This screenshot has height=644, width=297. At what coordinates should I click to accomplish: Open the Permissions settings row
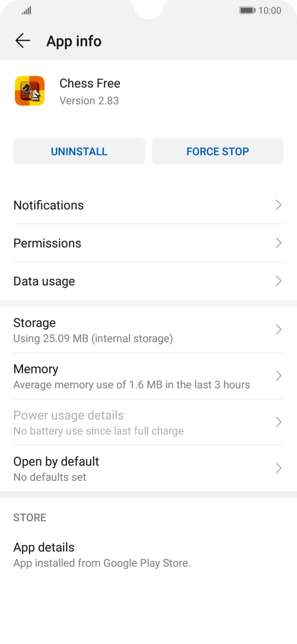(48, 243)
